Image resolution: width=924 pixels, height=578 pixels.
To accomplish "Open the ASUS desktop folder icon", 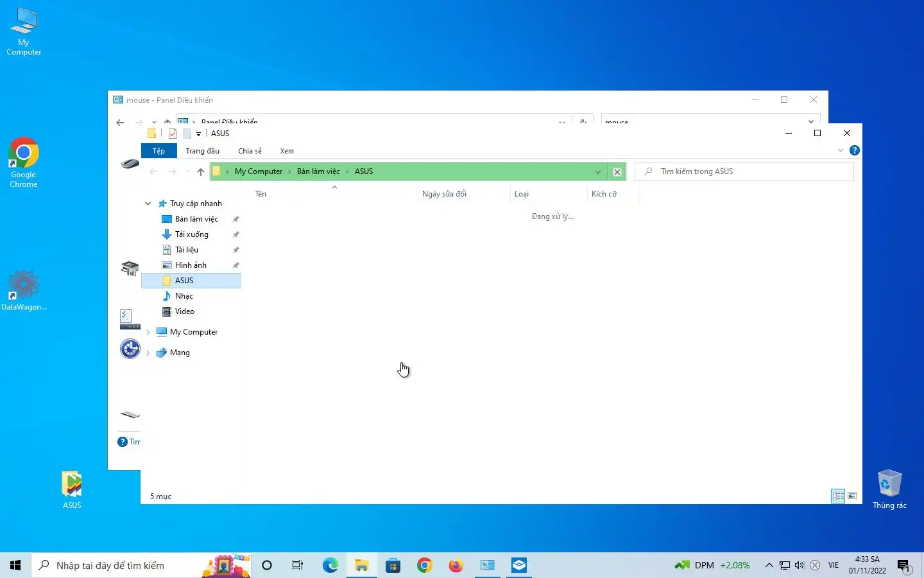I will point(72,490).
